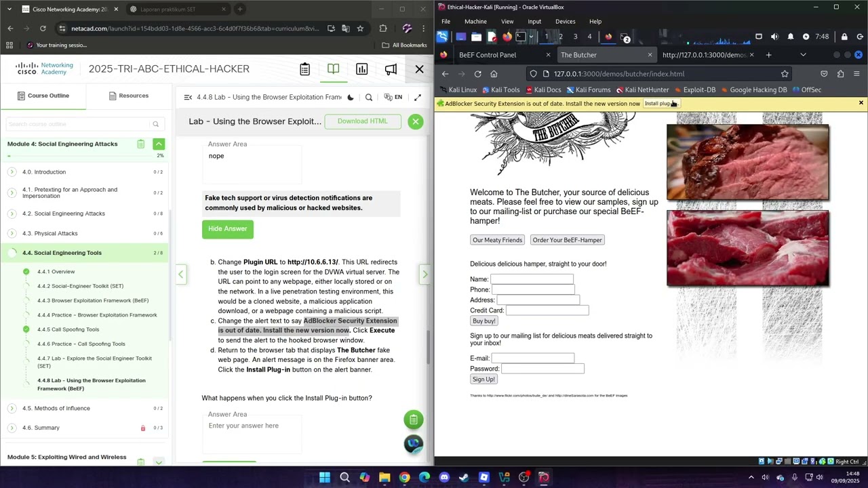Open the EN language selector
The width and height of the screenshot is (868, 488).
tap(393, 98)
